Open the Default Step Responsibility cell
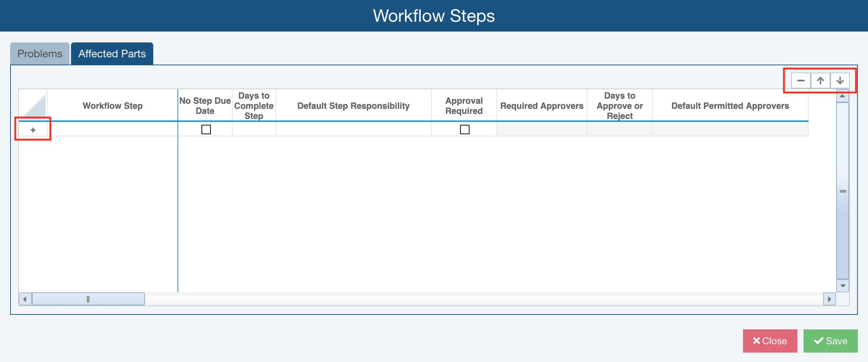868x362 pixels. [353, 129]
